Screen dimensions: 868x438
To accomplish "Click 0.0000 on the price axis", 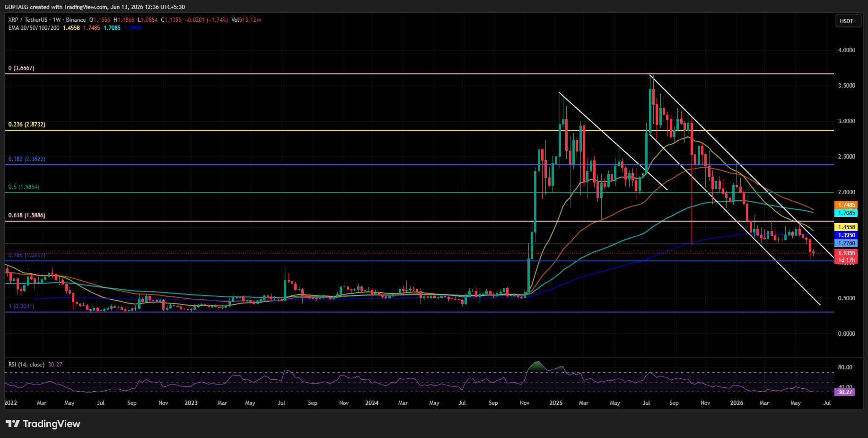I will [x=846, y=334].
